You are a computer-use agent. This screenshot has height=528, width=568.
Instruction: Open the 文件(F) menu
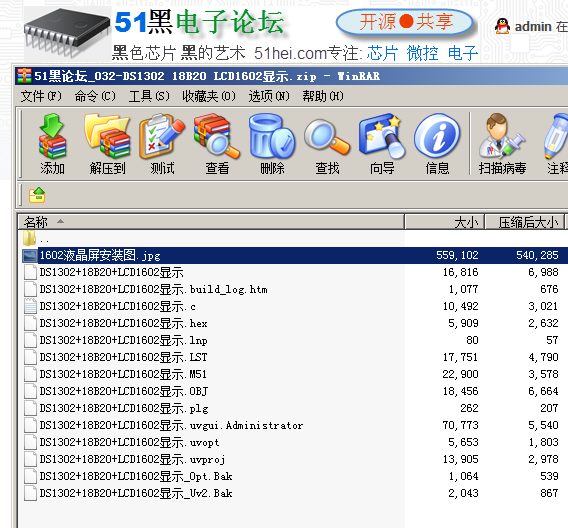[x=41, y=96]
